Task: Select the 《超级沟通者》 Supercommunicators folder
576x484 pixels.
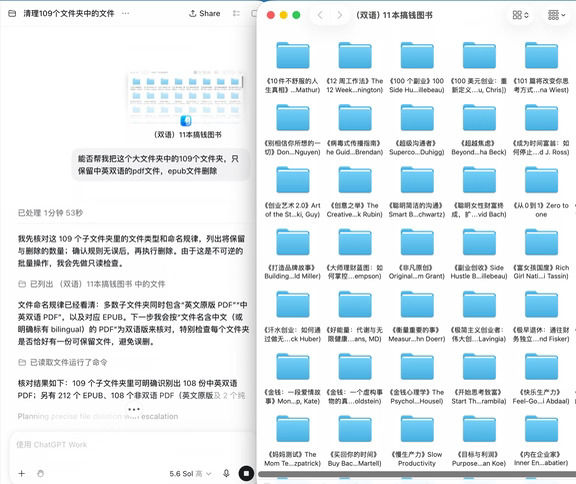Action: [x=417, y=118]
